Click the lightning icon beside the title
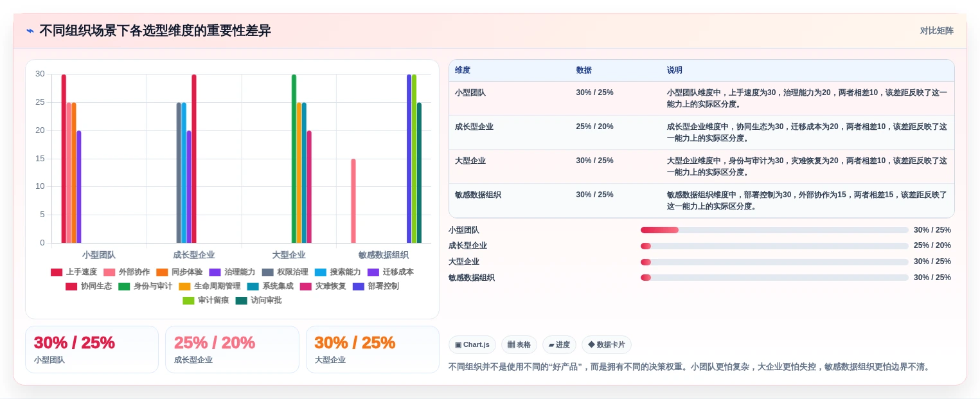Viewport: 980px width, 399px height. tap(30, 30)
